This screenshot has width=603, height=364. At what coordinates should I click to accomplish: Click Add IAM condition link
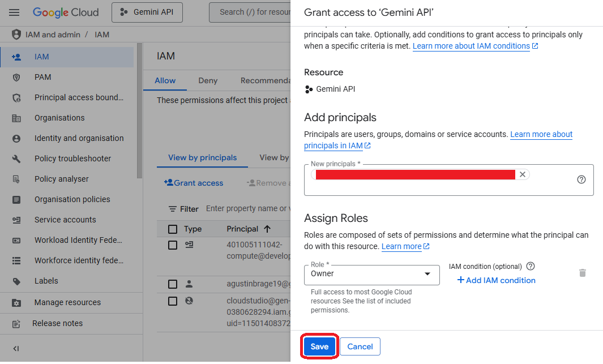pos(496,280)
